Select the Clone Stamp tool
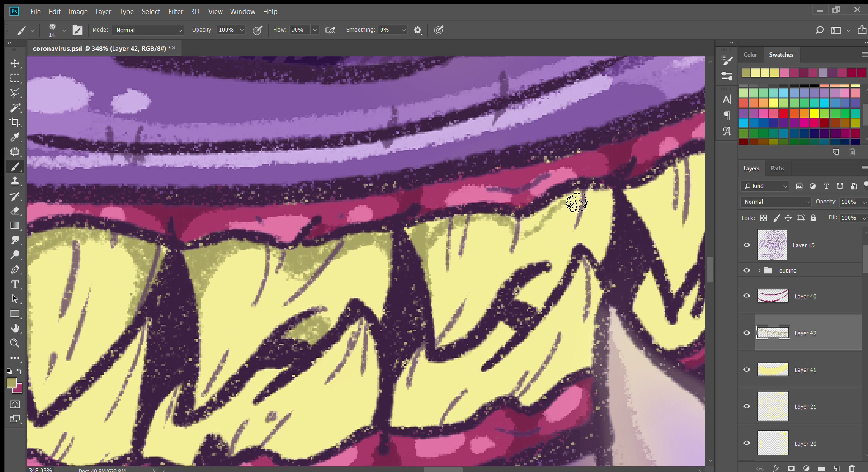Viewport: 868px width, 472px height. pyautogui.click(x=15, y=182)
